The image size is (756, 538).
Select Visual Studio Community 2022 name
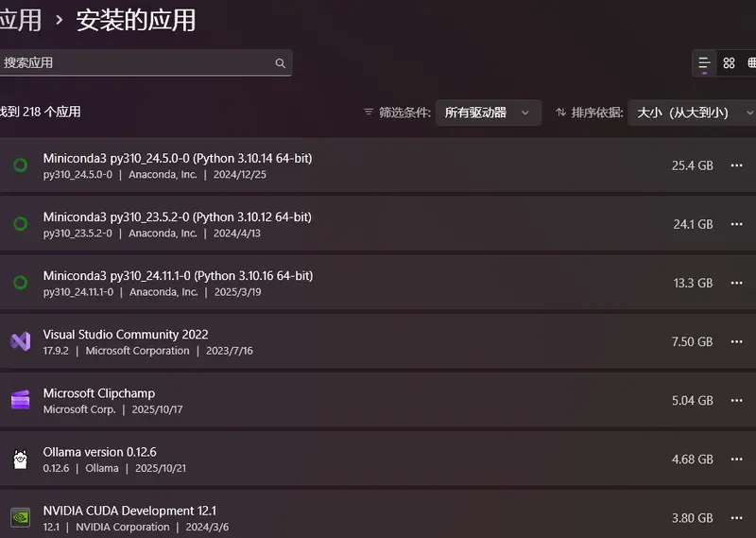126,335
